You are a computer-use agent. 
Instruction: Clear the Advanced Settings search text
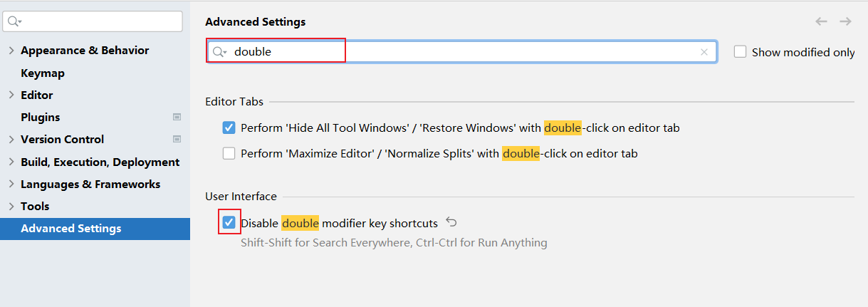coord(704,52)
